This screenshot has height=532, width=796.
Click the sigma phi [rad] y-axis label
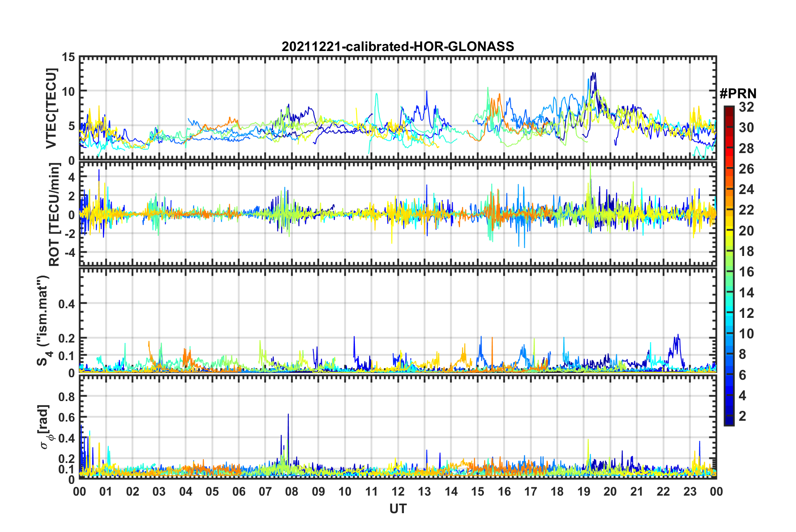(x=45, y=427)
